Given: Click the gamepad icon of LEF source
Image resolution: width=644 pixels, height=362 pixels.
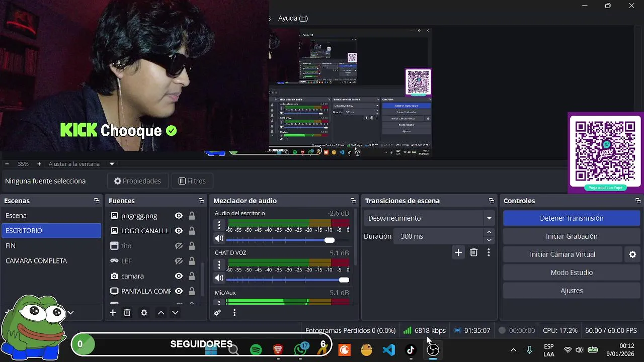Looking at the screenshot, I should coord(114,261).
